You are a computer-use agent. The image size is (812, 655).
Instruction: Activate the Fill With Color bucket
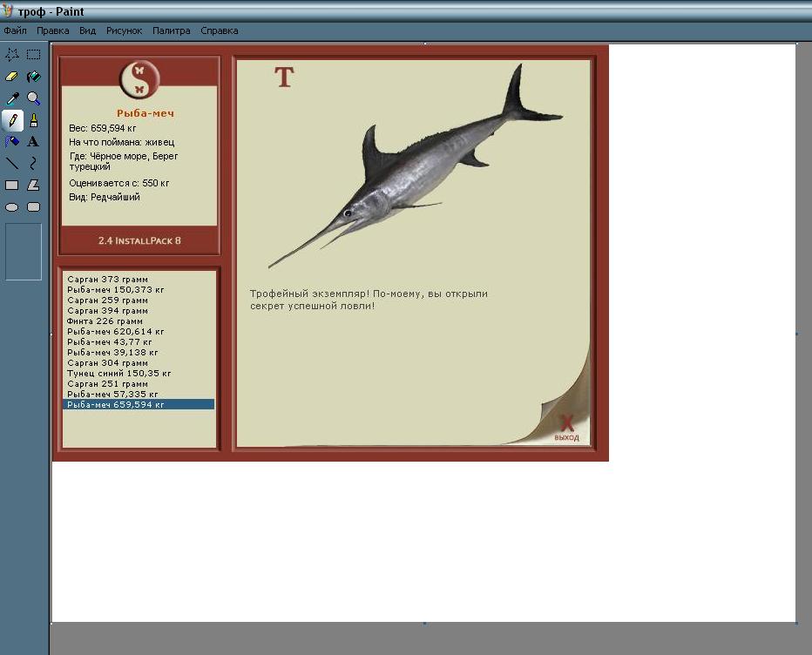pyautogui.click(x=34, y=77)
